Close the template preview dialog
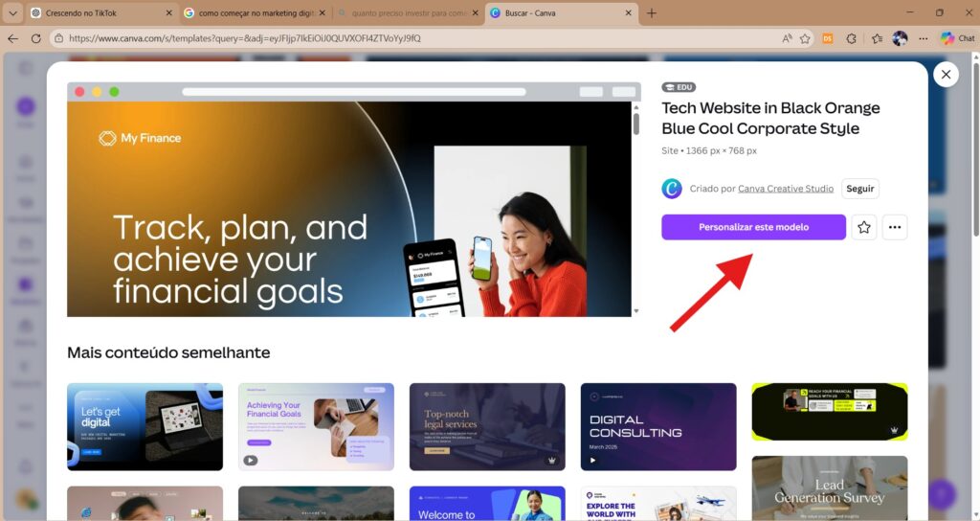 click(x=946, y=75)
